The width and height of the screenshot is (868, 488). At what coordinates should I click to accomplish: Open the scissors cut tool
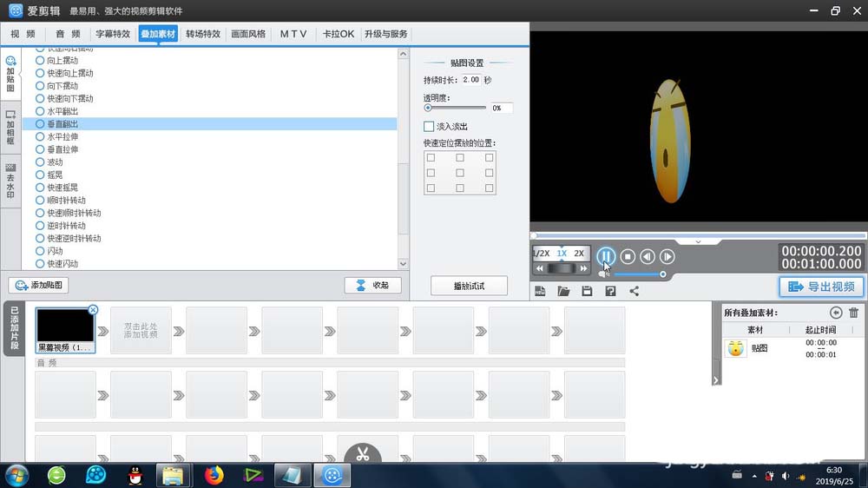363,454
